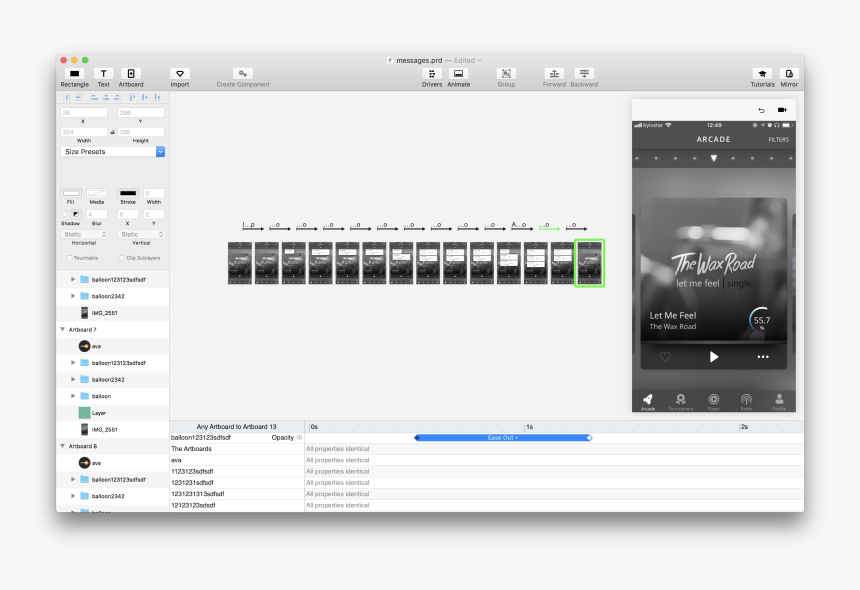The height and width of the screenshot is (590, 860).
Task: Click Create Component in the toolbar
Action: coord(241,75)
